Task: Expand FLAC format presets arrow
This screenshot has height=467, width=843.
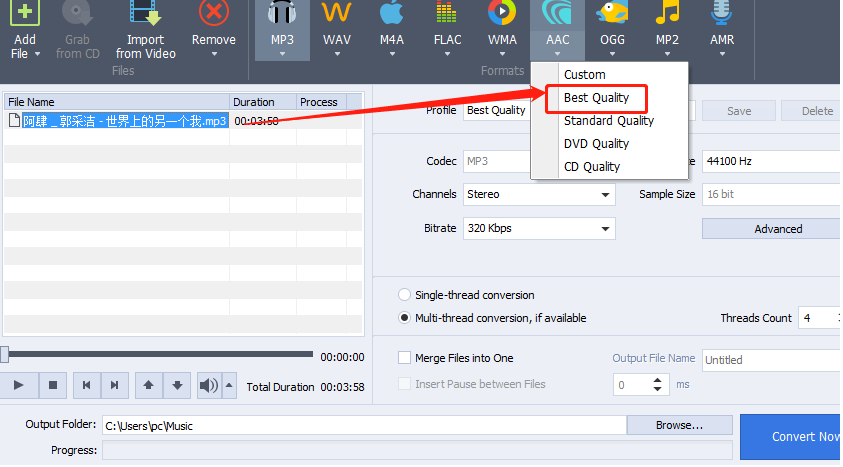Action: (447, 54)
